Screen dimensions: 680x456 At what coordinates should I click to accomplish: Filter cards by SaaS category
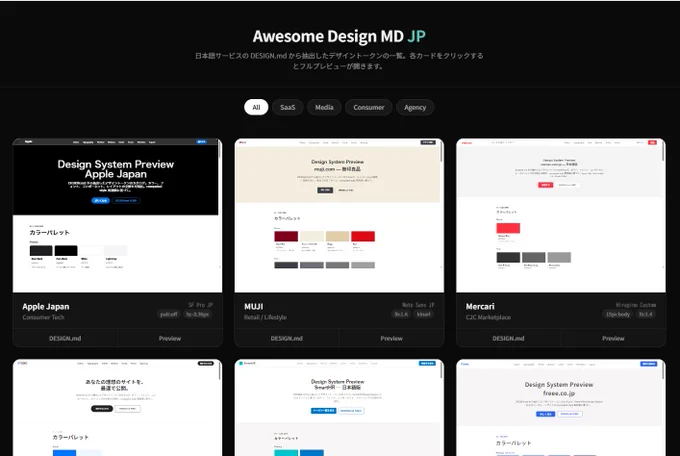(x=287, y=107)
